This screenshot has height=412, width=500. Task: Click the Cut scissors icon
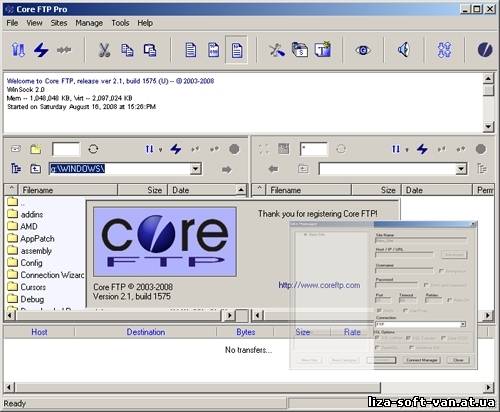point(104,50)
